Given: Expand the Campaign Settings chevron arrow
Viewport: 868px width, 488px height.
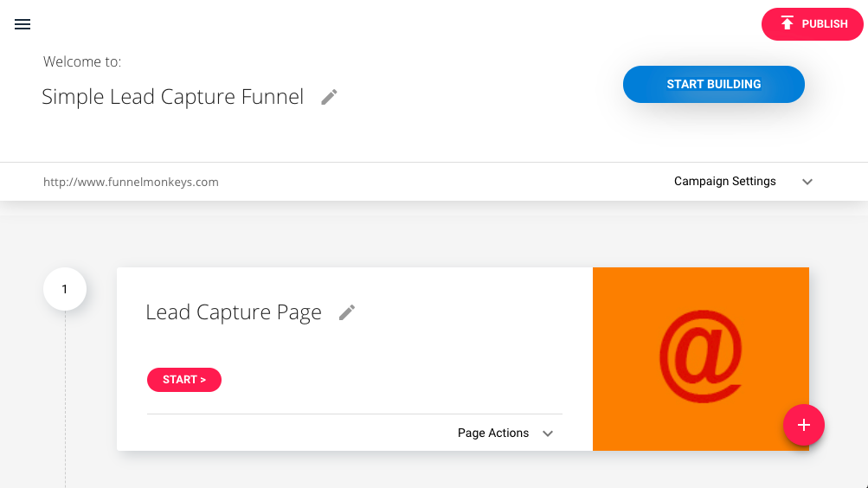Looking at the screenshot, I should pyautogui.click(x=807, y=182).
